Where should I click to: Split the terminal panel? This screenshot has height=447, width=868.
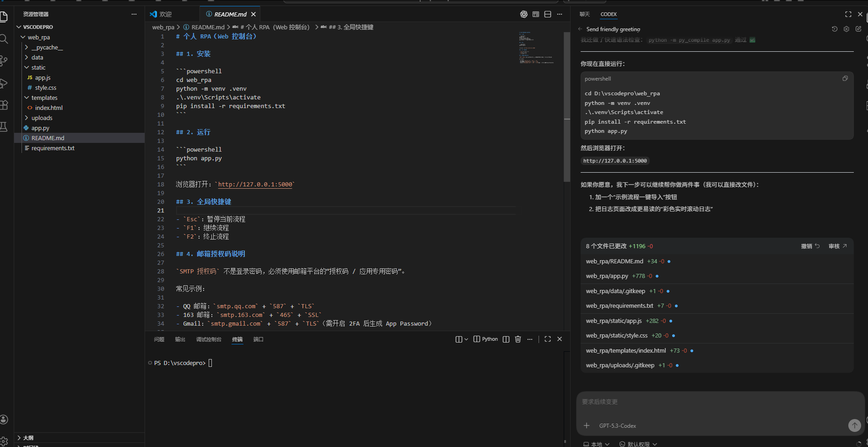[506, 339]
